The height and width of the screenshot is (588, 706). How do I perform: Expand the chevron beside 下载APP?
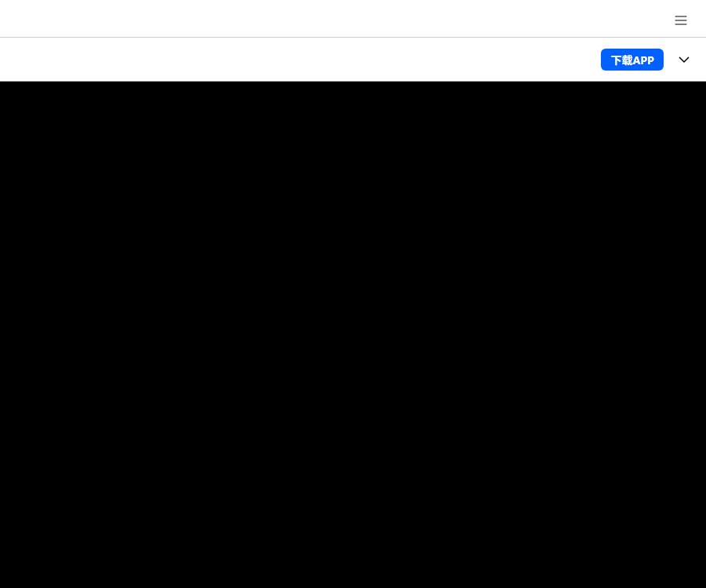click(x=683, y=60)
